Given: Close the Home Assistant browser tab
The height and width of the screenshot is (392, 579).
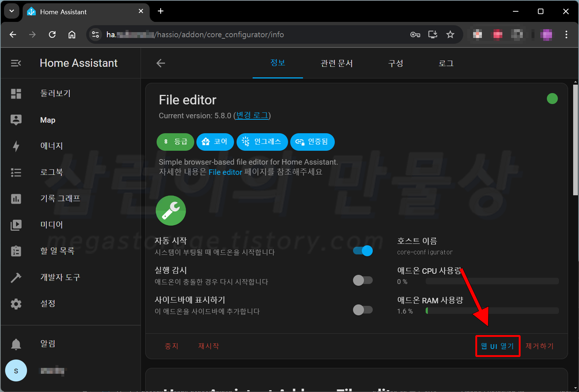Looking at the screenshot, I should (141, 11).
